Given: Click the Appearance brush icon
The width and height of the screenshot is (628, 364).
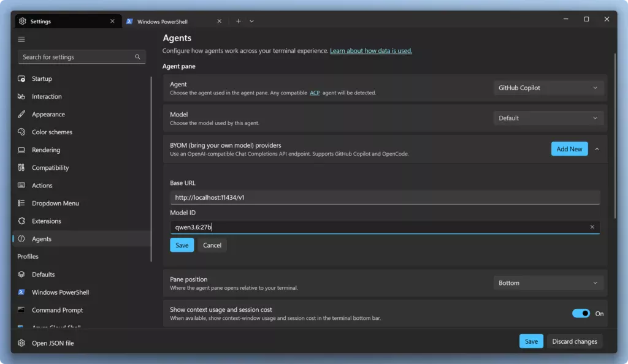Looking at the screenshot, I should tap(21, 115).
